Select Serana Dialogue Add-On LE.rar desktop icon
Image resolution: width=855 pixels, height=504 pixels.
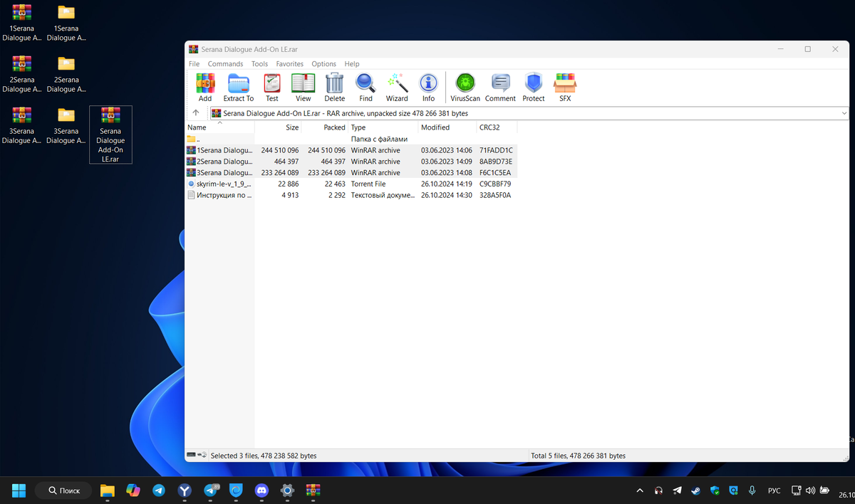tap(110, 135)
